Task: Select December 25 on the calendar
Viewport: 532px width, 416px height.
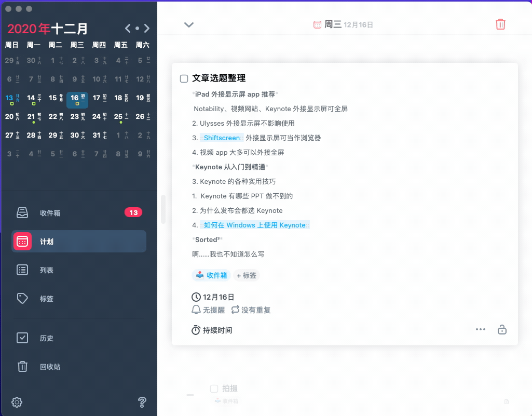Action: [x=121, y=117]
